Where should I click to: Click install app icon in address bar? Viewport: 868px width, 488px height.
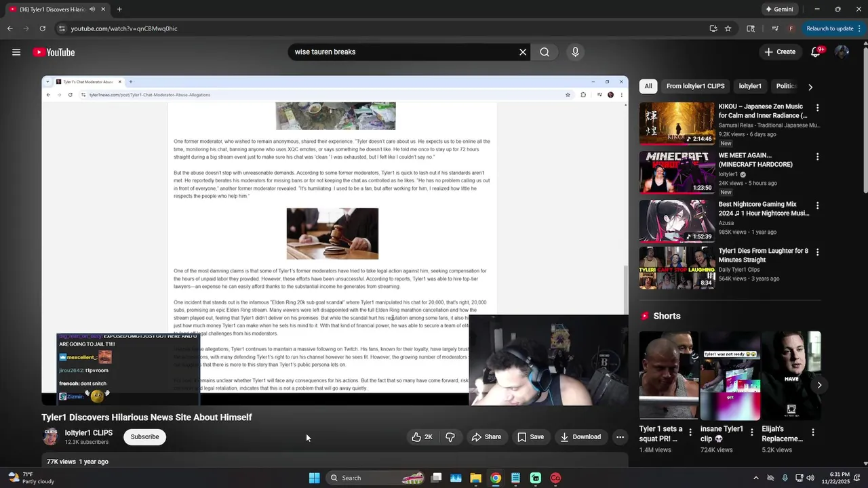point(713,28)
